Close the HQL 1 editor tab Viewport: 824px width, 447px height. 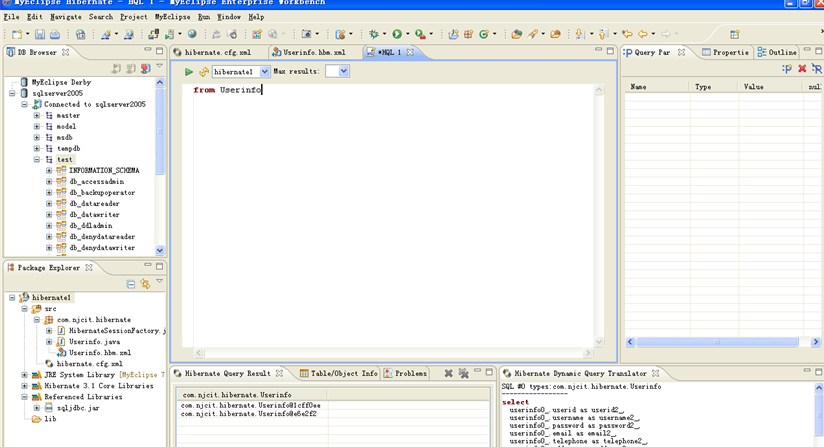(410, 53)
